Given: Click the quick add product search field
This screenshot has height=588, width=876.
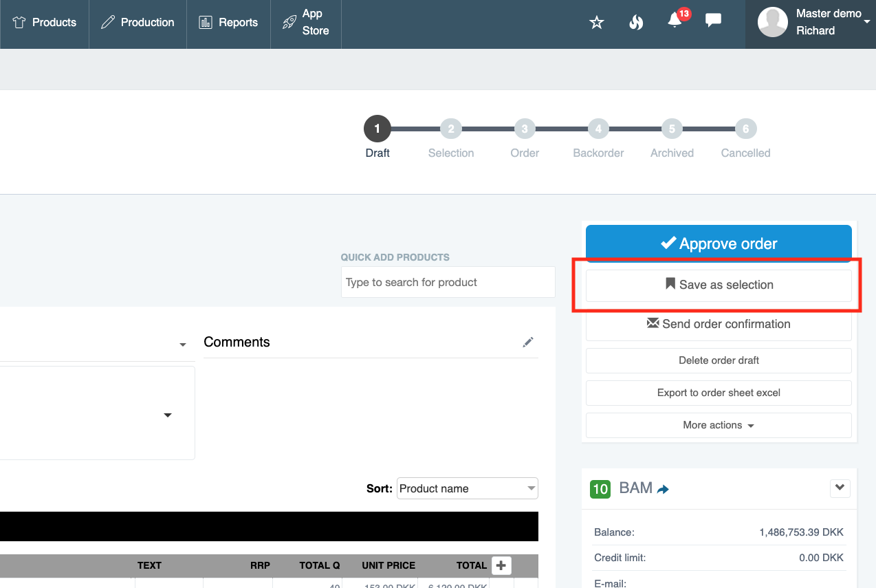Looking at the screenshot, I should [x=448, y=282].
